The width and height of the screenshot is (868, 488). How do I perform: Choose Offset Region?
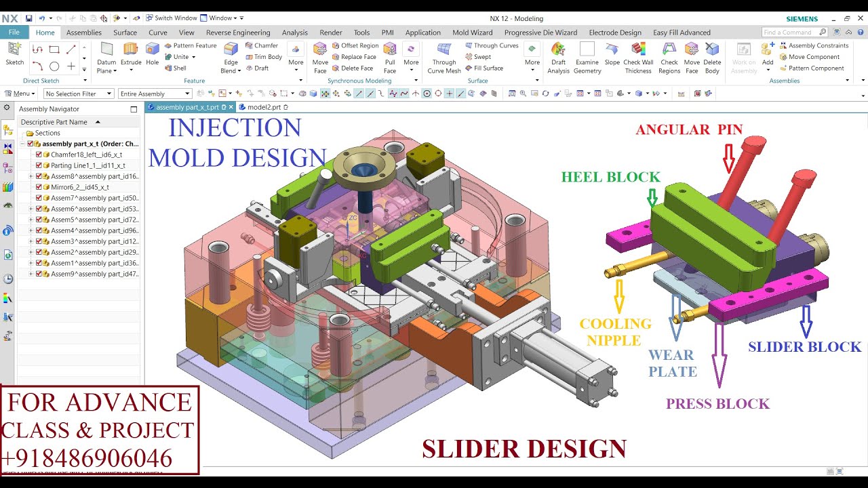(355, 45)
